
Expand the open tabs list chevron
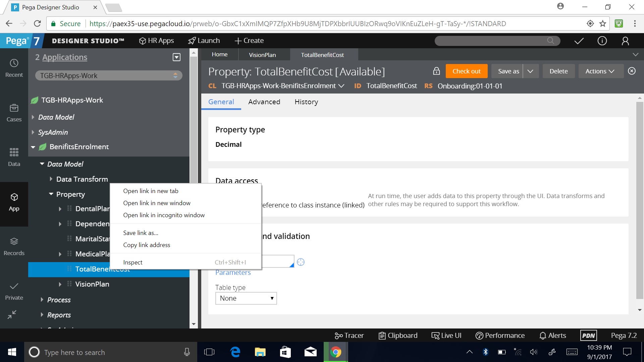tap(636, 55)
